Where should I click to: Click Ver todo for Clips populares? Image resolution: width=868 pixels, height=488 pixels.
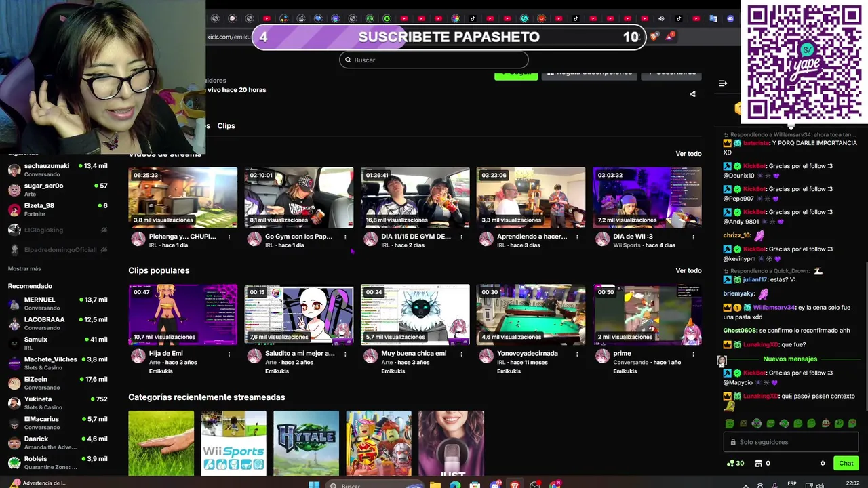point(688,271)
